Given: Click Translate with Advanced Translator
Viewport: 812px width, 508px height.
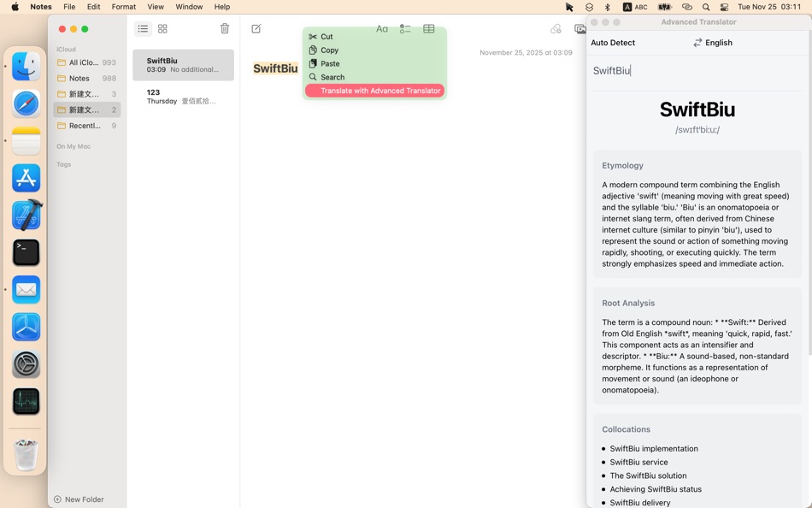Looking at the screenshot, I should [374, 91].
